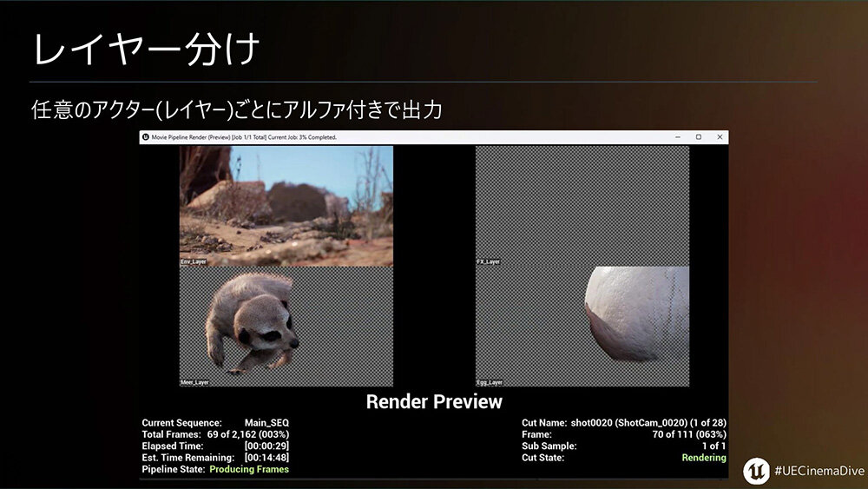This screenshot has width=868, height=489.
Task: Select the meerkat Meer_Layer preview image
Action: (286, 326)
